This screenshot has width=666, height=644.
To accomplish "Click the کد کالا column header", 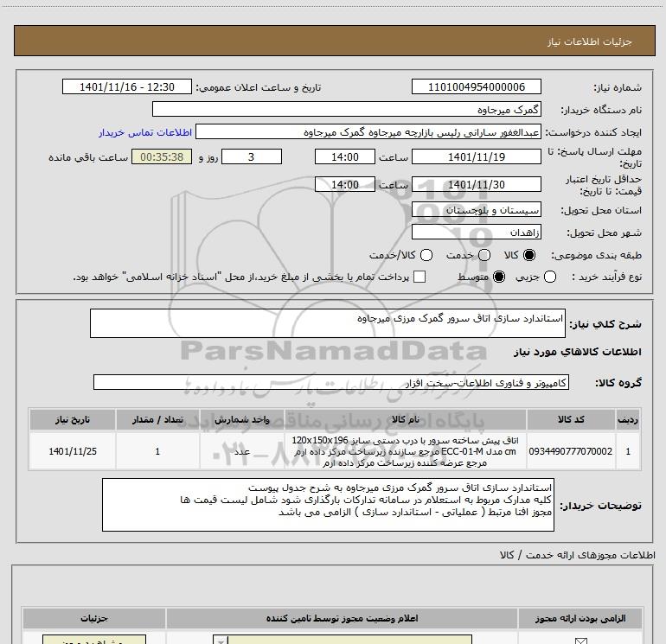I will [x=571, y=420].
